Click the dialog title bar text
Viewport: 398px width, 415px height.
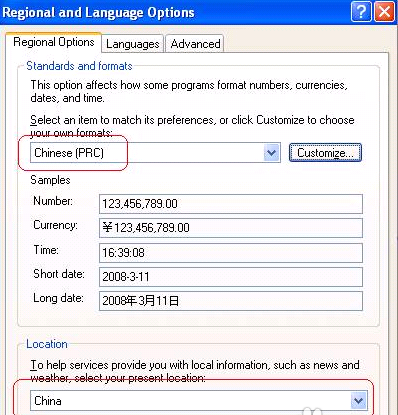click(x=98, y=13)
